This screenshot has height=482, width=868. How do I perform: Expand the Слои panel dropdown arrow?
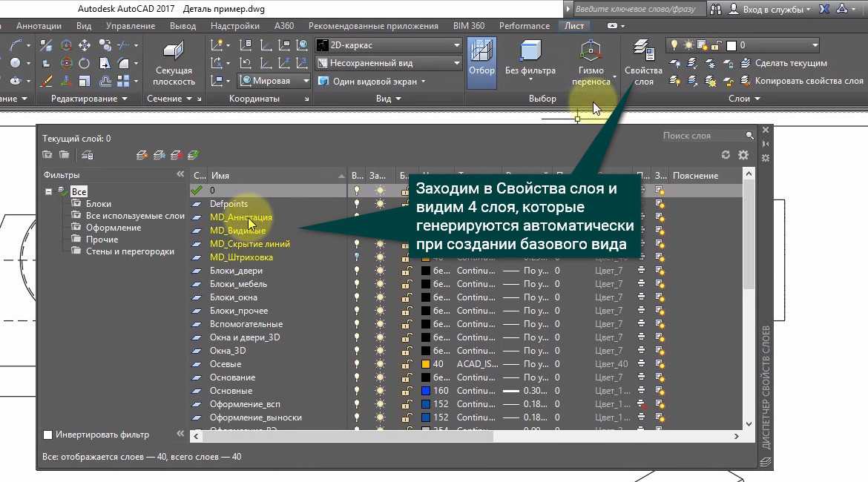pos(757,99)
